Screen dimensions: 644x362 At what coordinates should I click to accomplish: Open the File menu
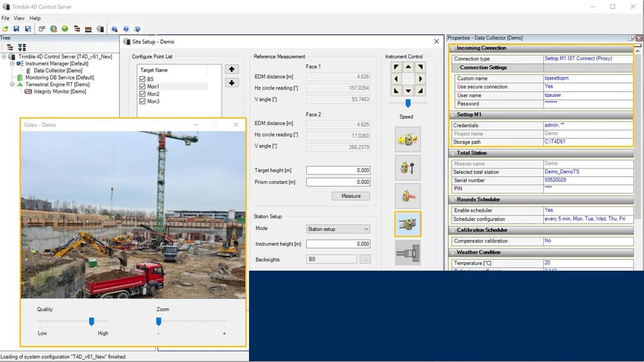coord(6,18)
